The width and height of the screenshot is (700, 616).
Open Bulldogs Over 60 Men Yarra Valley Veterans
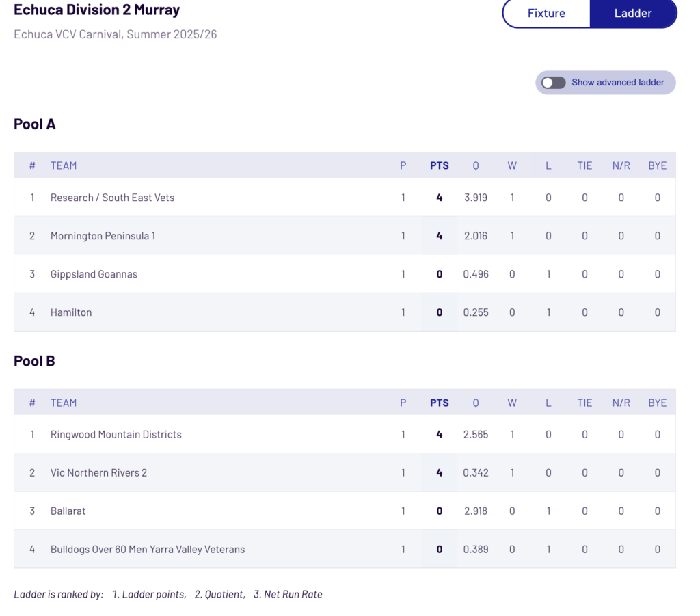[x=148, y=549]
